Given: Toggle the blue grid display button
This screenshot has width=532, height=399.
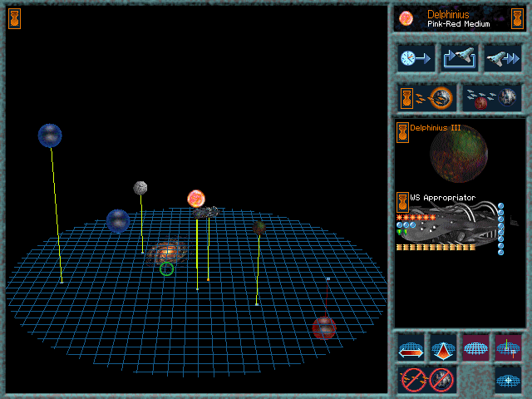Looking at the screenshot, I should coord(475,347).
